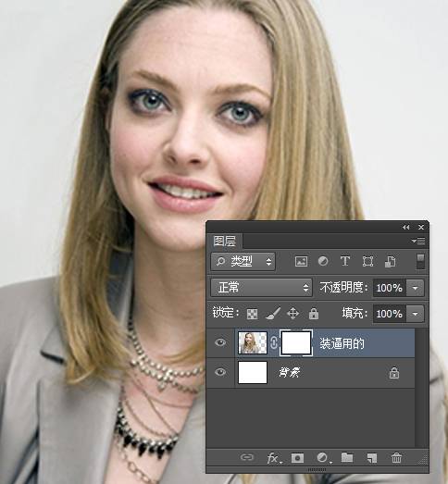Screen dimensions: 448x484
Task: Open the 类型 filter type dropdown
Action: [x=243, y=262]
